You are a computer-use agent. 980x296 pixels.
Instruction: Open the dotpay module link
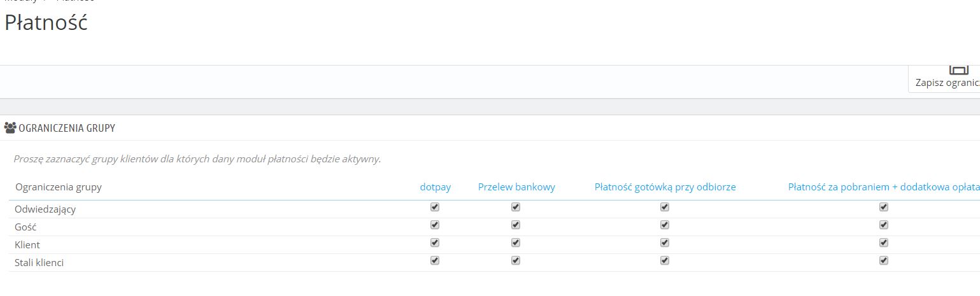coord(435,187)
